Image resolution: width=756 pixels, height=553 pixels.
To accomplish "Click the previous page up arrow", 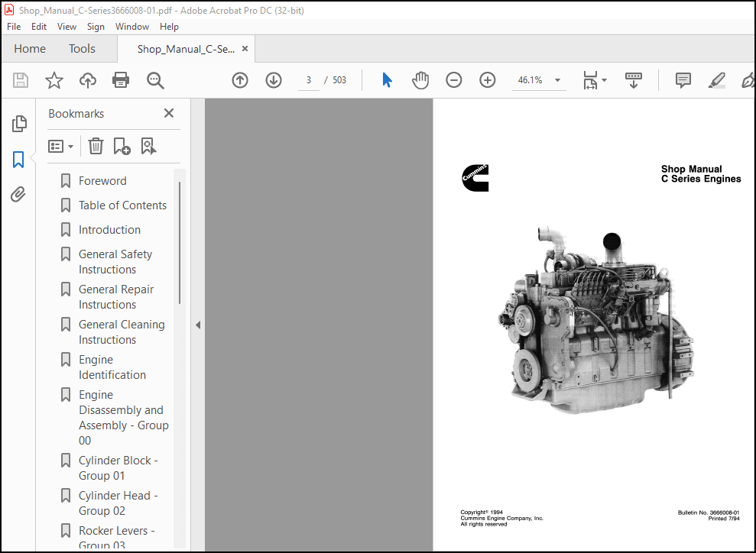I will (239, 80).
